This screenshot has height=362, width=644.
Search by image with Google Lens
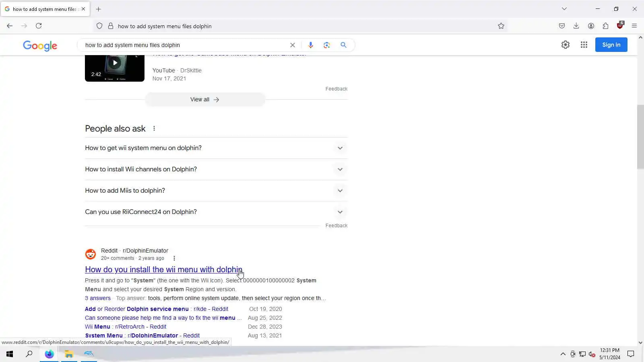[x=327, y=45]
